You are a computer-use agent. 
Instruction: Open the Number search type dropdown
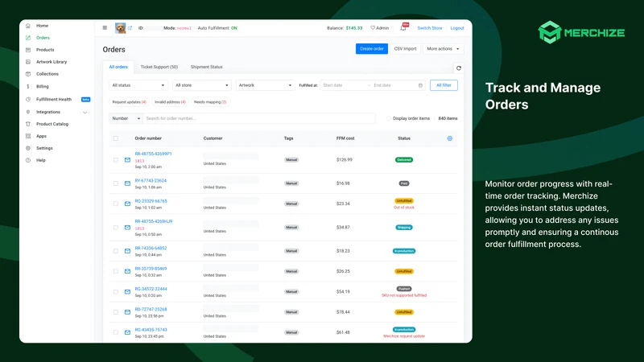click(126, 118)
